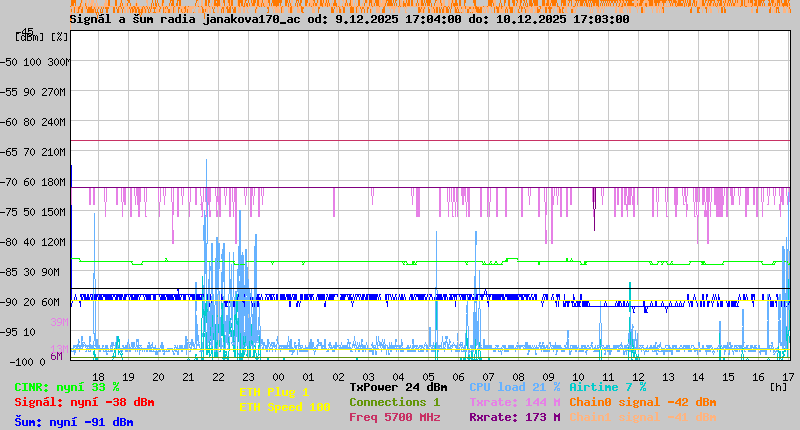Click the 'TxPower 24 dBm' legend text
The image size is (800, 430).
pyautogui.click(x=398, y=387)
